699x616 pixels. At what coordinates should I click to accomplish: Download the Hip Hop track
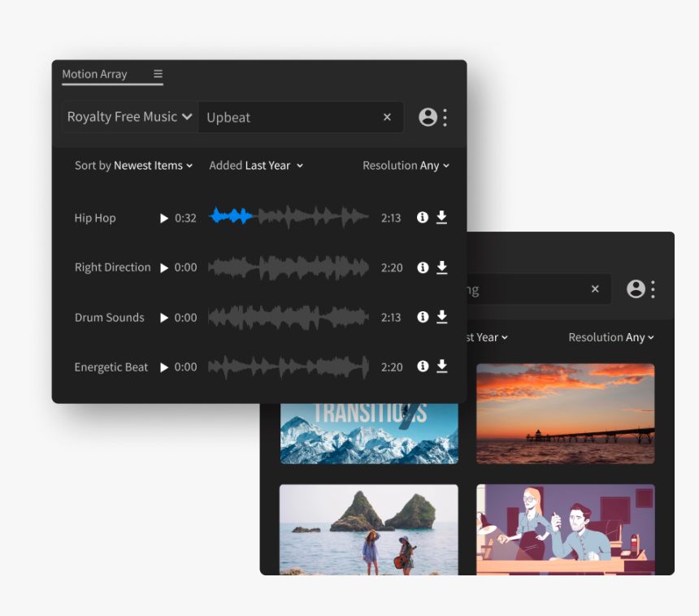441,218
